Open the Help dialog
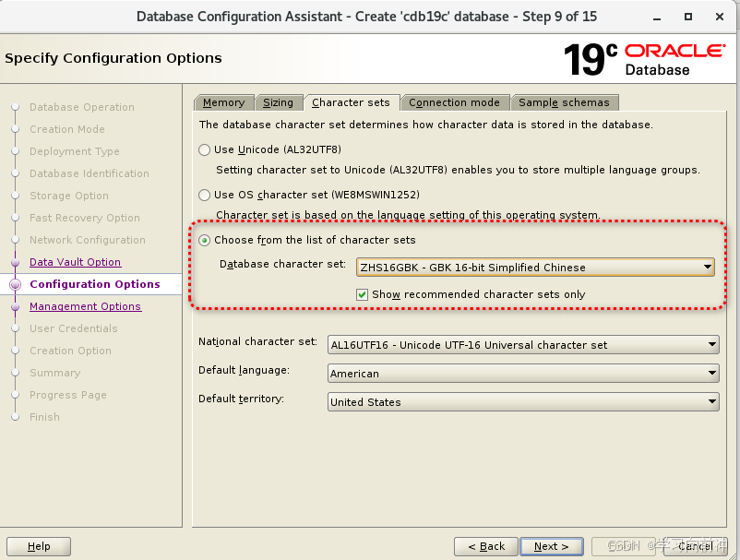Viewport: 740px width, 560px height. 38,546
